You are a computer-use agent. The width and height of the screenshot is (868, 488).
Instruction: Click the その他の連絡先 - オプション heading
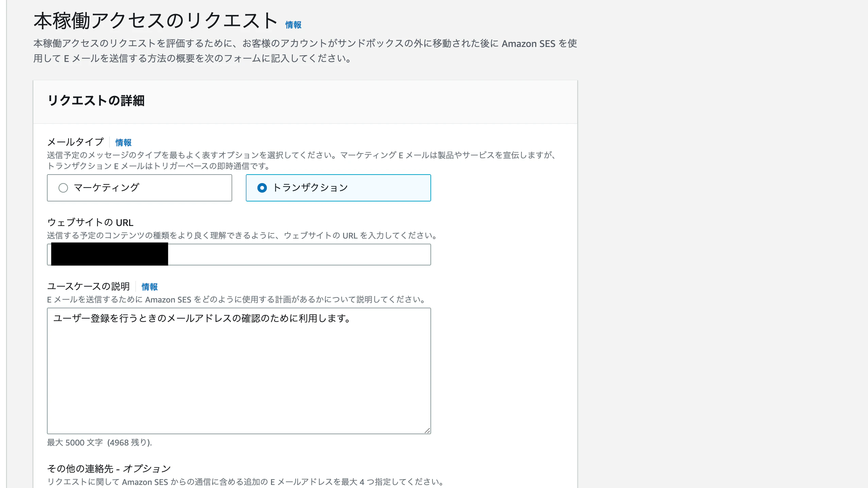click(x=109, y=468)
